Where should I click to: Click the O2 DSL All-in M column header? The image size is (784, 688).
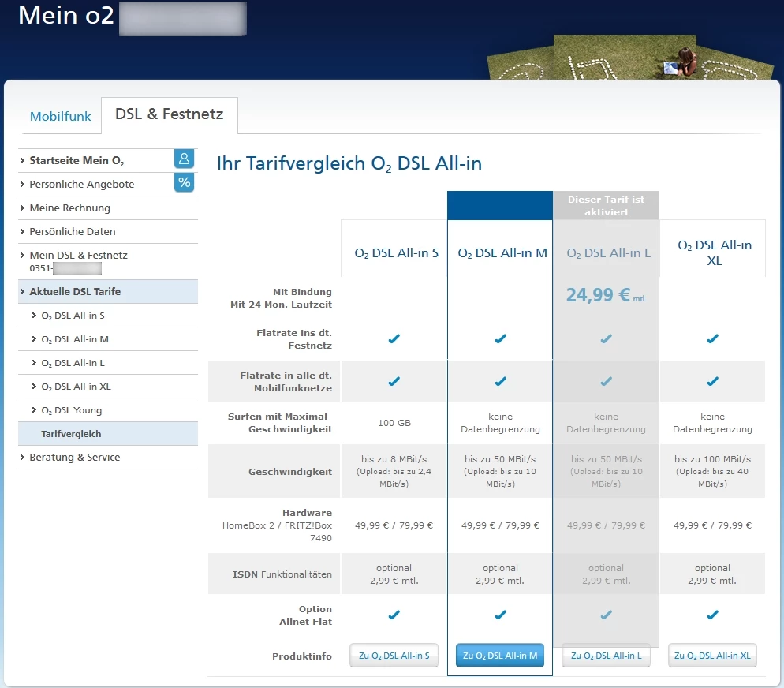(502, 253)
